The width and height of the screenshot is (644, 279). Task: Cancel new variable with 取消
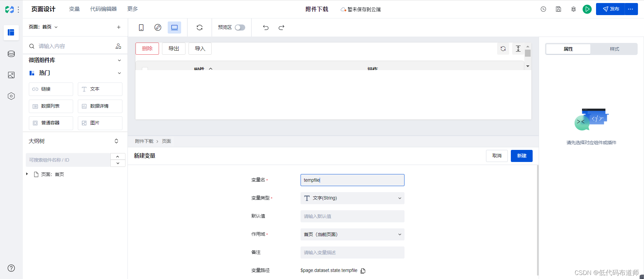[x=497, y=156]
